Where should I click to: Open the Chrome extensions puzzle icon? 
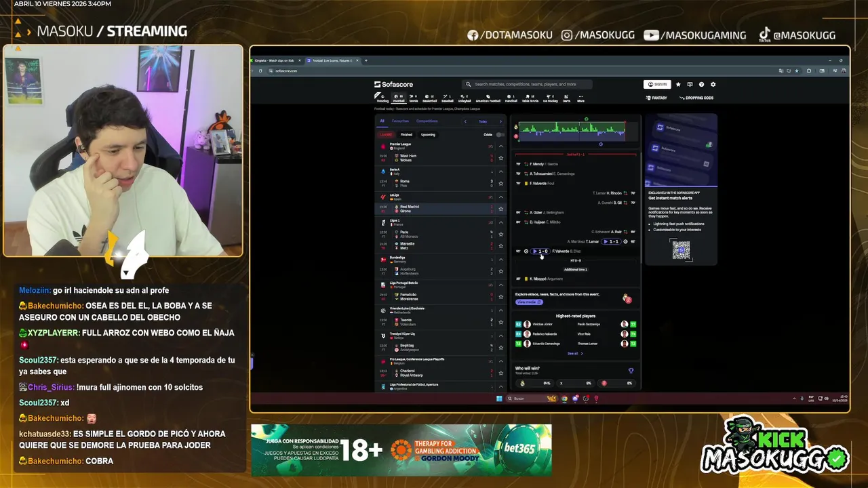[809, 70]
